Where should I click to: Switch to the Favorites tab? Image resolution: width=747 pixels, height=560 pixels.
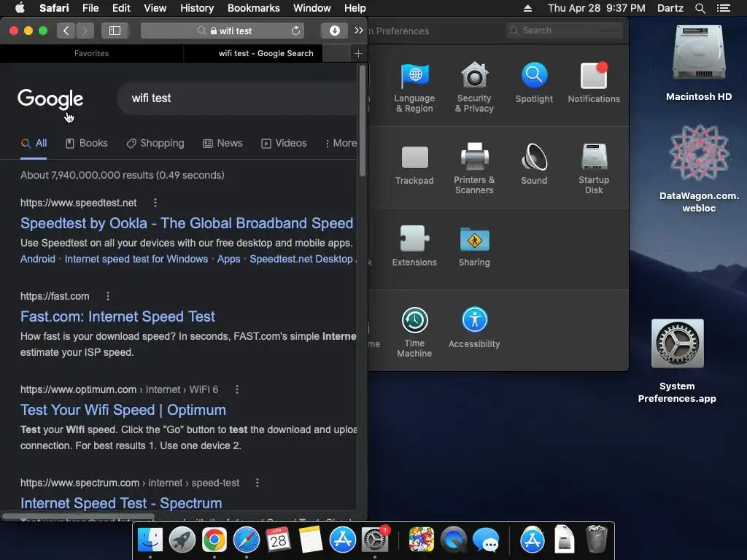[91, 53]
